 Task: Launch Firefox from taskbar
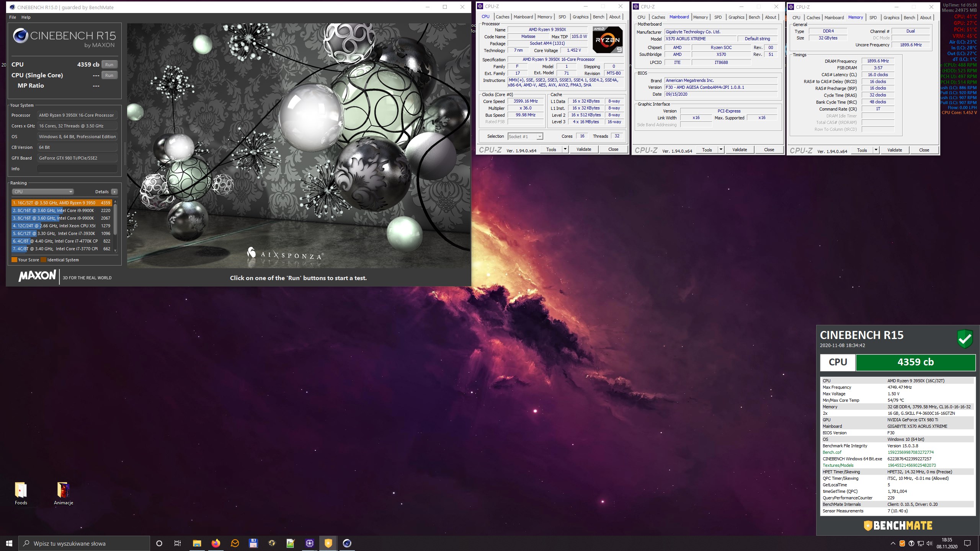[216, 543]
